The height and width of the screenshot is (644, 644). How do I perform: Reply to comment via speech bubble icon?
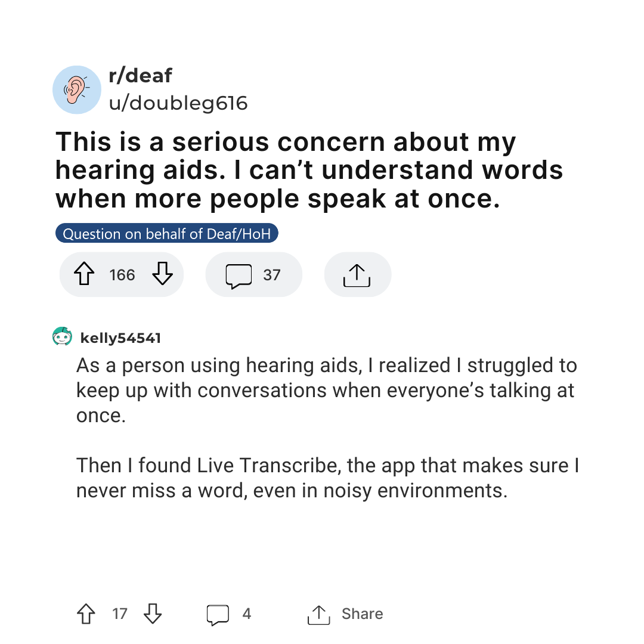point(218,614)
